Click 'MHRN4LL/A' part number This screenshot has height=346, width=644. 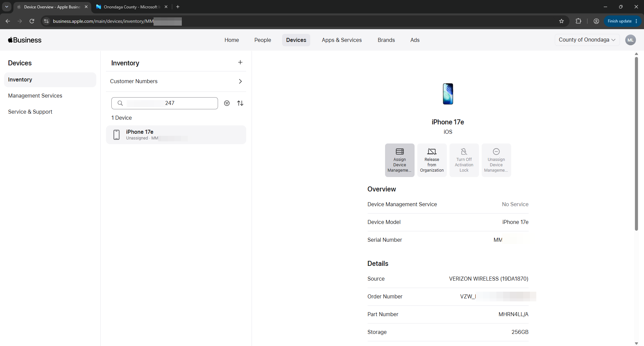[514, 314]
